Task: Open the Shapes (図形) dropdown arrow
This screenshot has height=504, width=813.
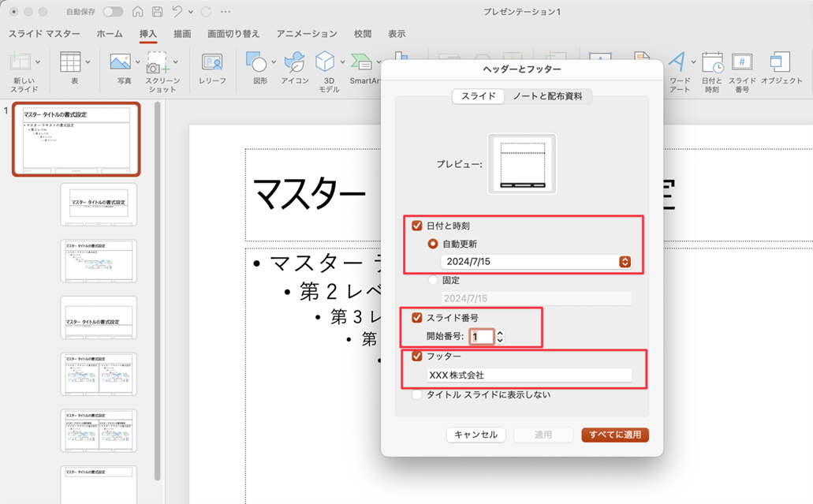Action: (274, 62)
